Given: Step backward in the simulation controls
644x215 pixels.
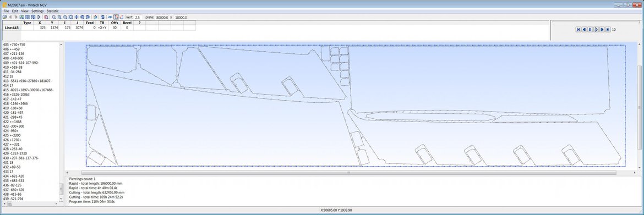Looking at the screenshot, I should (584, 30).
